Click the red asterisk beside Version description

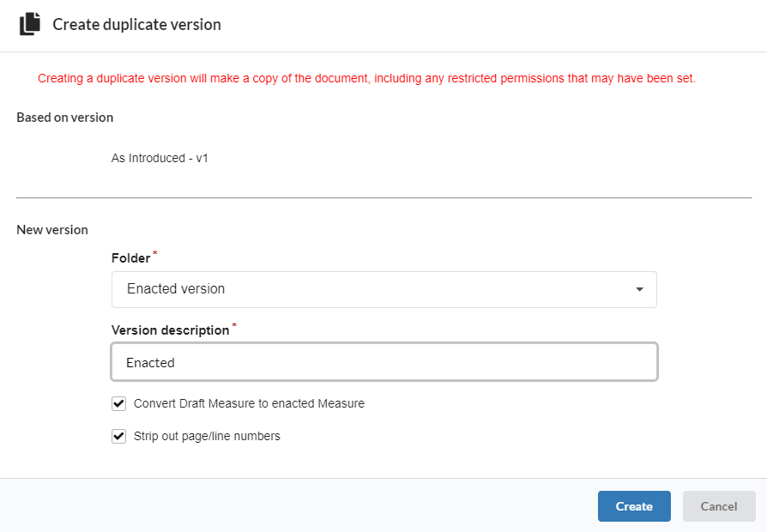[x=234, y=325]
